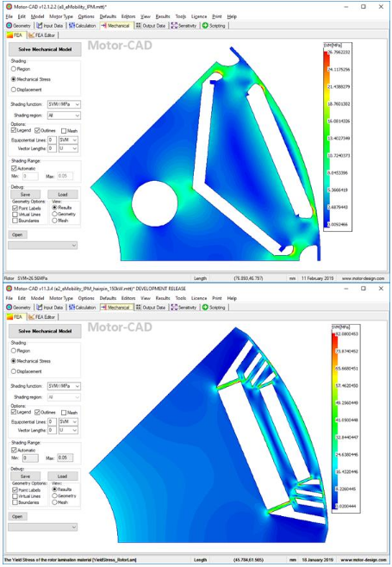Open Equipotential Lines SVM dropdown in bottom window
Screen dimensions: 392x567
[68, 421]
